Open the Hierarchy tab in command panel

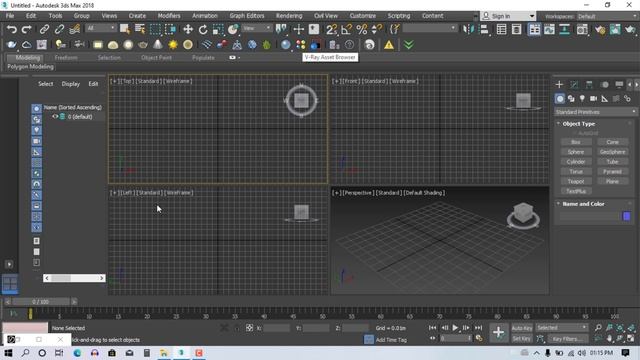[589, 84]
